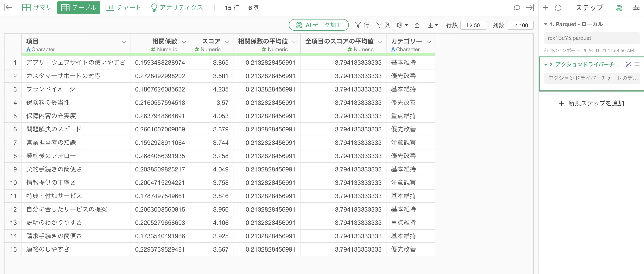
Task: Collapse the 1. Parquet step triangle
Action: click(546, 24)
